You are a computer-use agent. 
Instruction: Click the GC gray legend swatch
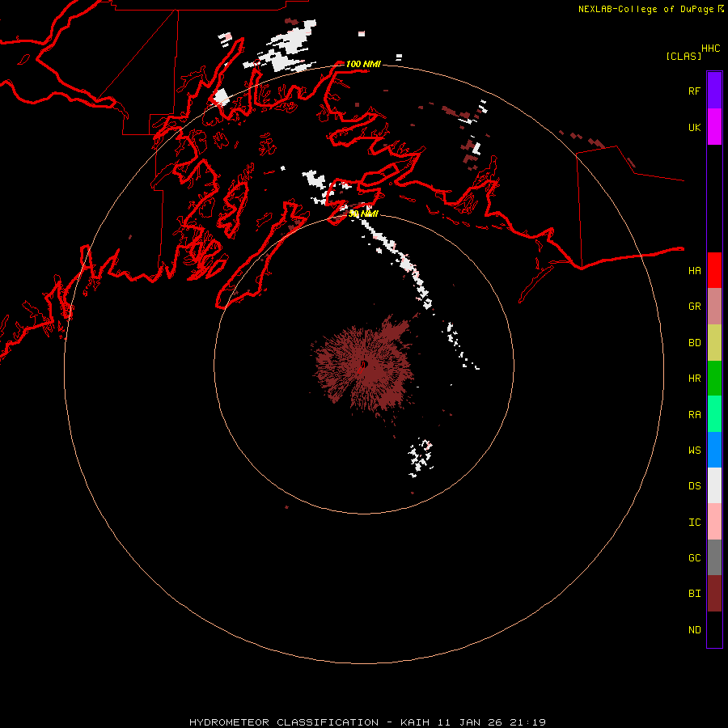click(x=714, y=557)
